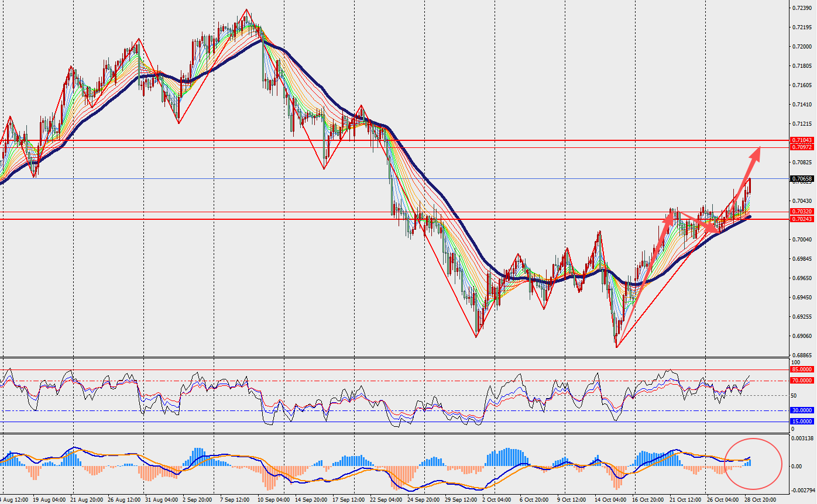This screenshot has width=817, height=504.
Task: Click the 31 Aug 04:00 time label
Action: click(x=162, y=500)
